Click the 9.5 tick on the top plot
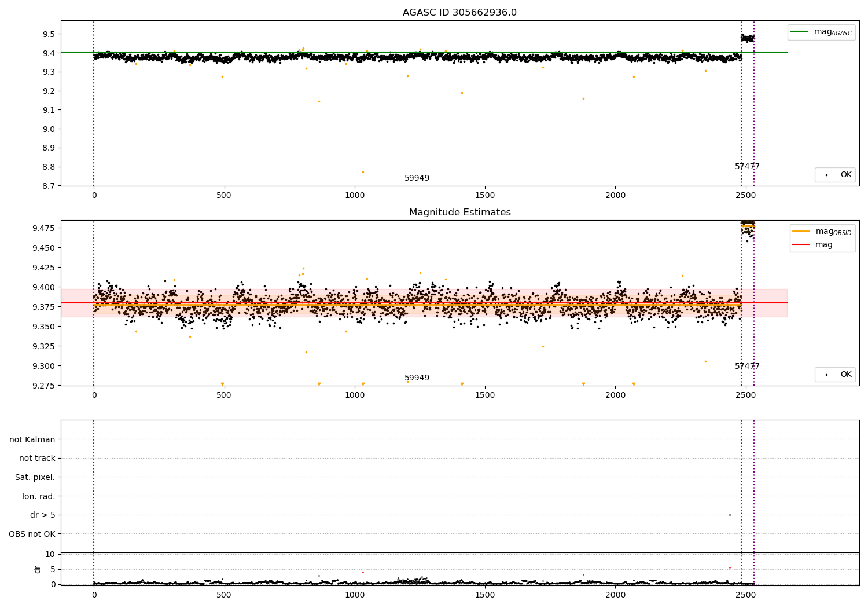This screenshot has width=868, height=608. (48, 34)
